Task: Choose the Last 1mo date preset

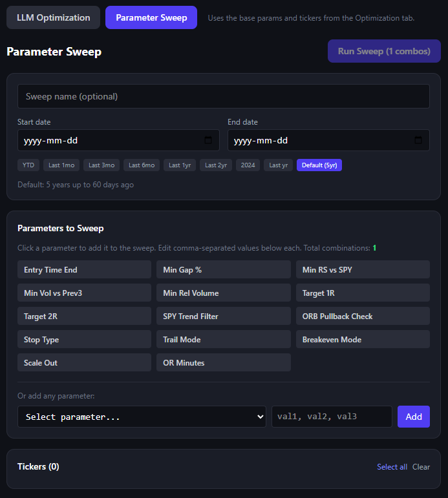Action: coord(61,165)
